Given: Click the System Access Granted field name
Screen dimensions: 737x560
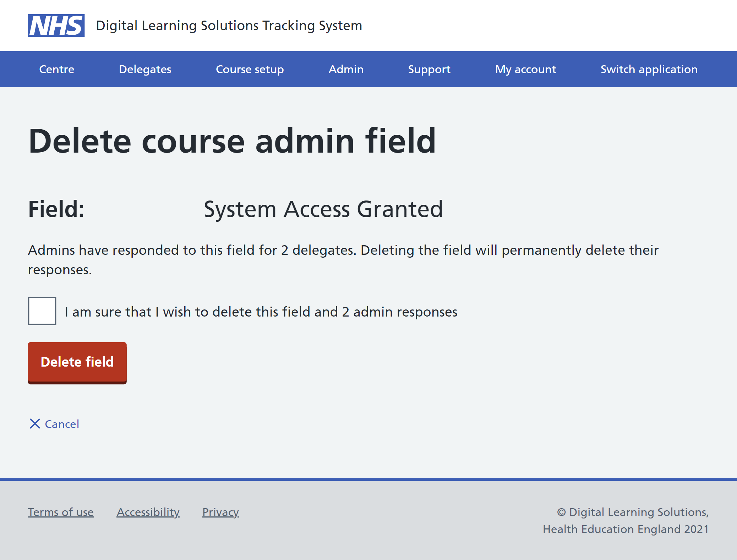Looking at the screenshot, I should point(323,209).
